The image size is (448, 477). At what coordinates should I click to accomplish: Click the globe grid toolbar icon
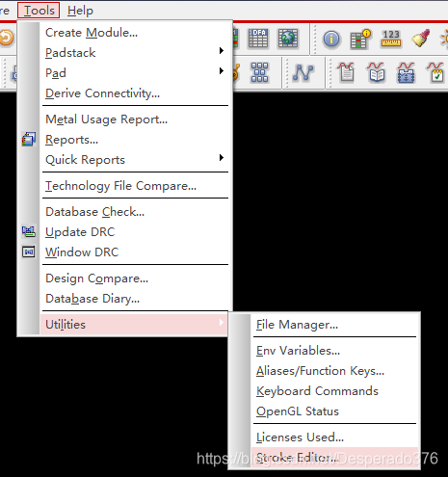point(288,39)
